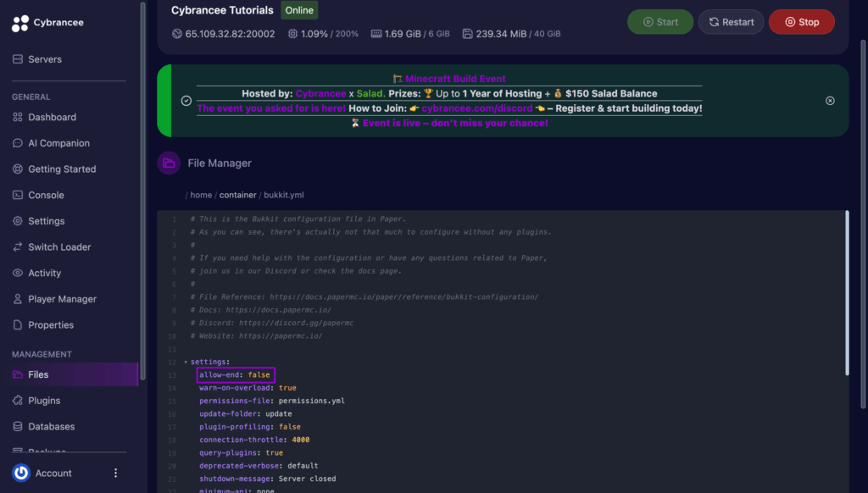Collapse the settings section fold arrow

186,363
